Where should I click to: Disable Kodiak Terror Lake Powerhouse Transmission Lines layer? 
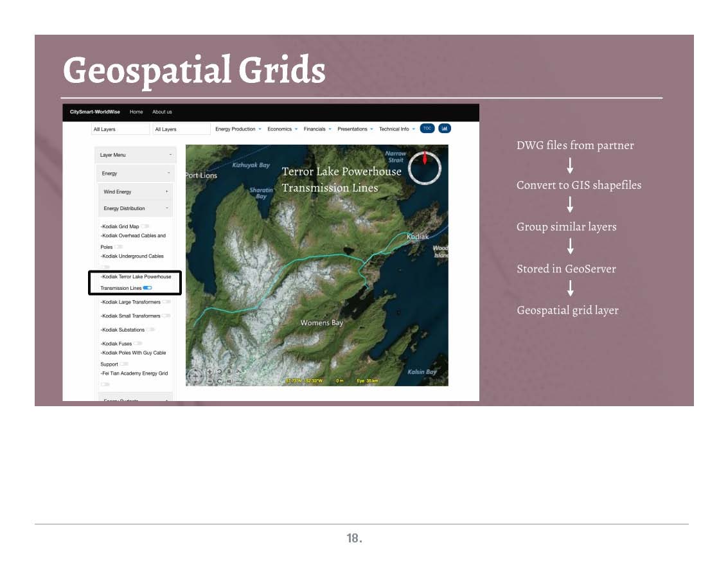[x=148, y=288]
